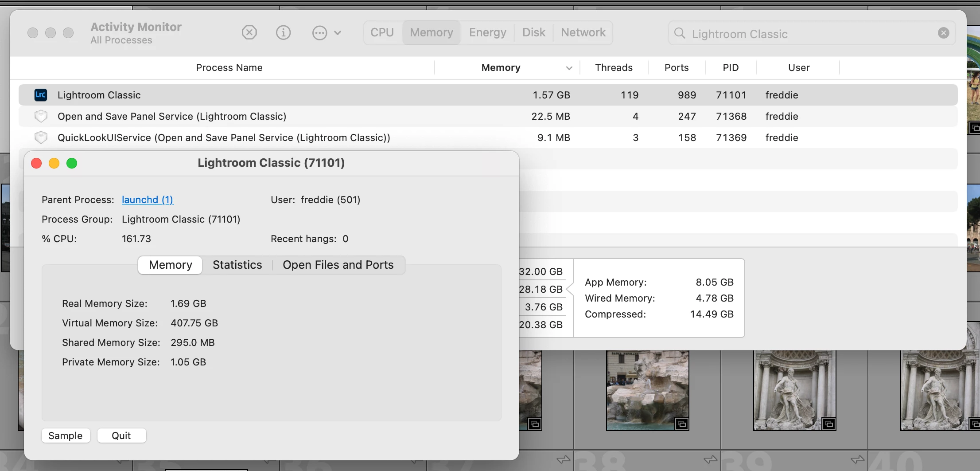
Task: Click rotate arrow icon in cell 38
Action: click(x=710, y=459)
